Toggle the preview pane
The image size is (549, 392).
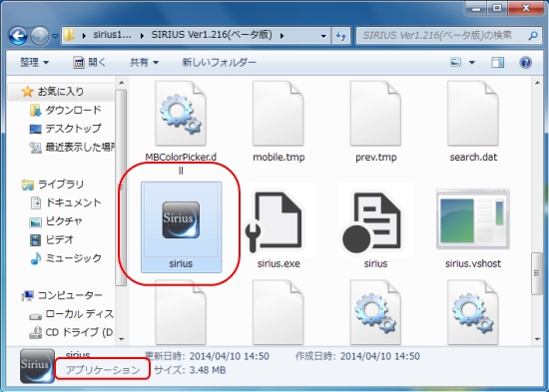(x=497, y=62)
